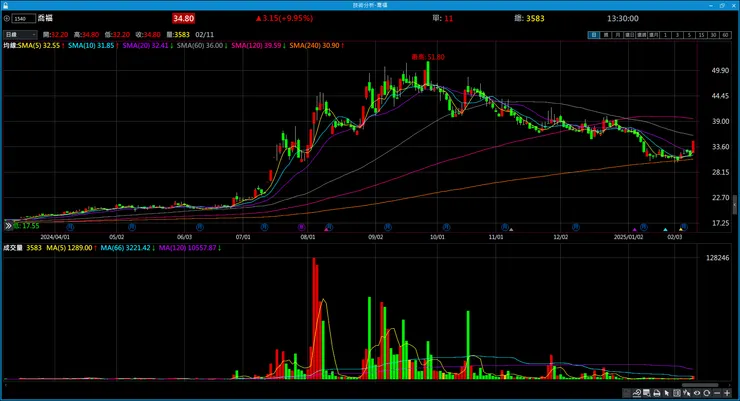The image size is (740, 401).
Task: Click the SMA(10) 31.85 legend label
Action: [x=93, y=46]
